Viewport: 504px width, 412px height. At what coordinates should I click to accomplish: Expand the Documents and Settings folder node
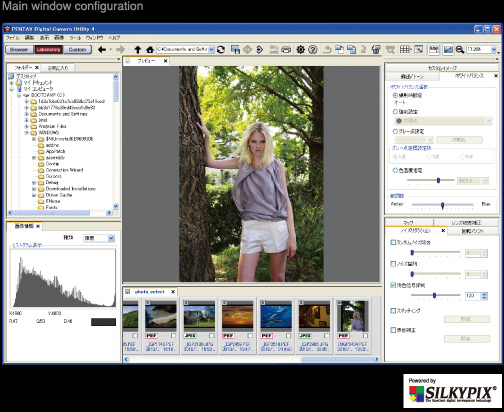click(27, 114)
